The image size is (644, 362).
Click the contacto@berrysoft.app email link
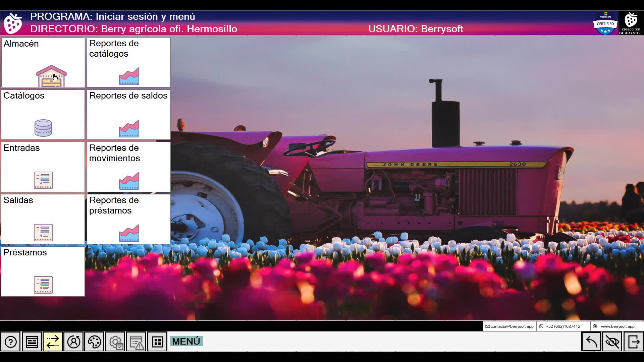(x=510, y=326)
